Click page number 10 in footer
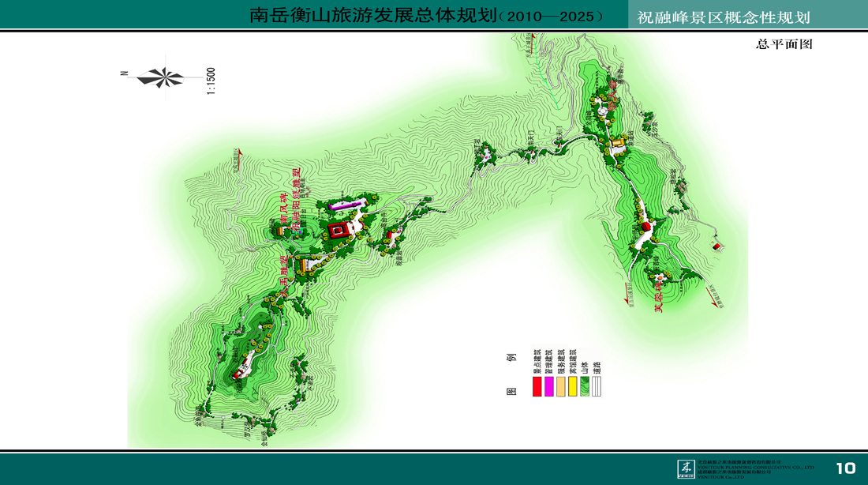 [845, 468]
